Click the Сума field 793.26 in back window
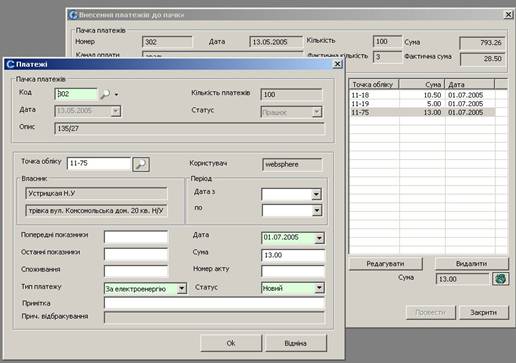 coord(482,43)
